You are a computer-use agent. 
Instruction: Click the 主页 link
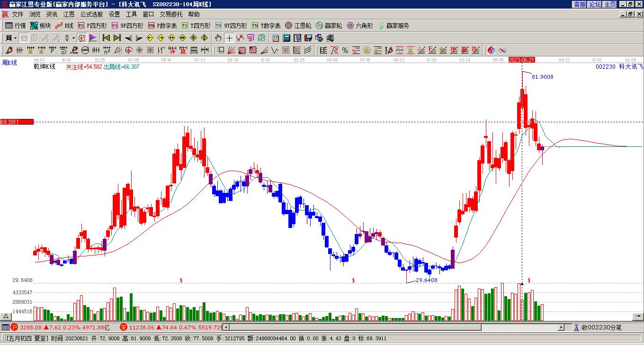tap(610, 4)
